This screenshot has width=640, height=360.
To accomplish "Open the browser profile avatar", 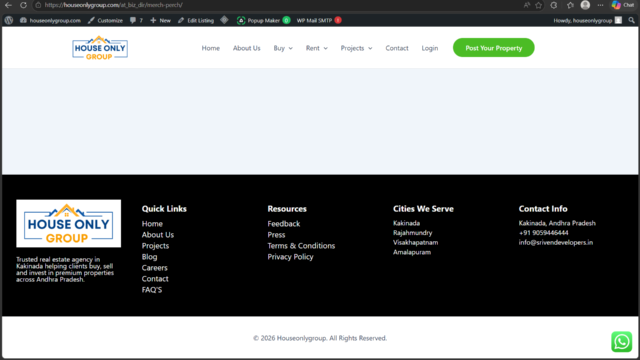I will point(585,5).
